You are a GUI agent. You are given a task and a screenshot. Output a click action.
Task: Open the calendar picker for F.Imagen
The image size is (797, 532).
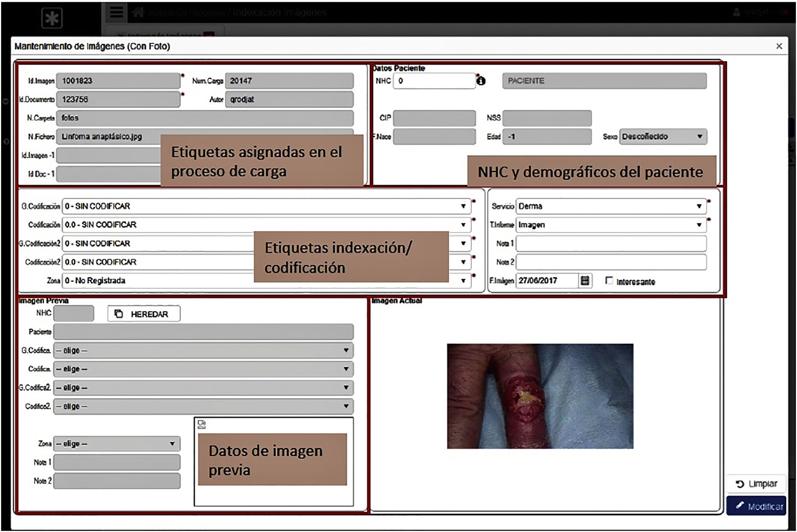pyautogui.click(x=584, y=280)
